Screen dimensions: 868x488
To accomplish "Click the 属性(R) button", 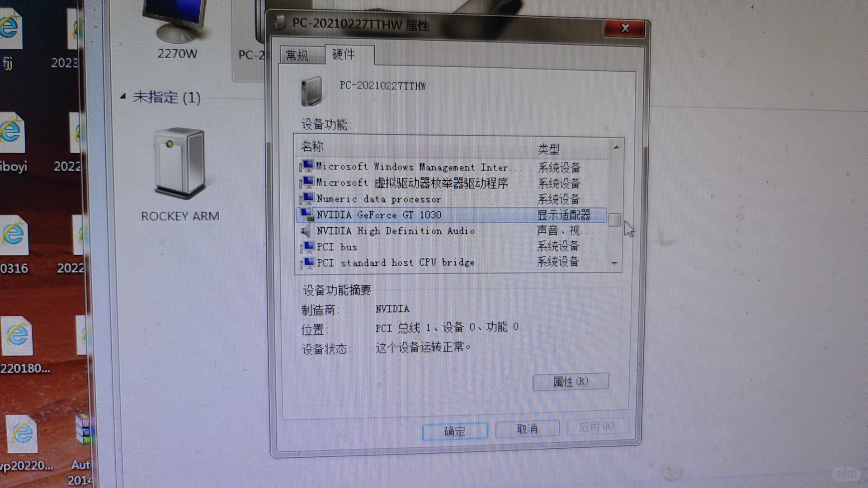I will 571,382.
